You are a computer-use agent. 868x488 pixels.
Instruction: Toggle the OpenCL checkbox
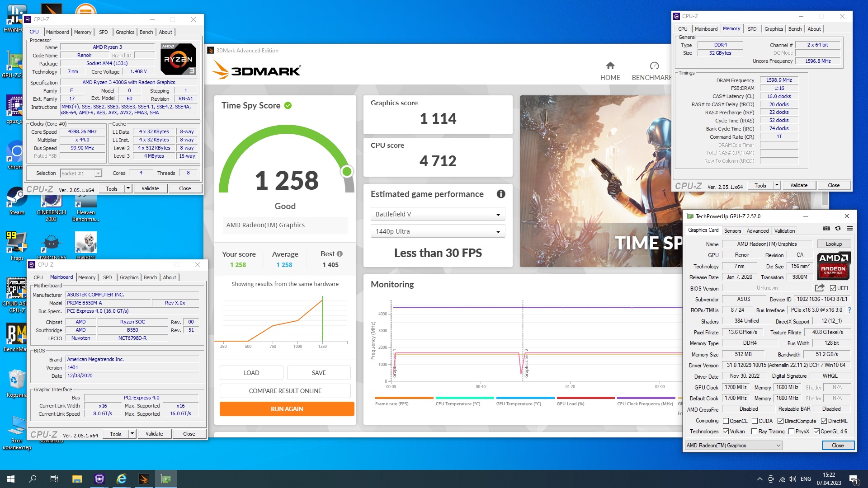point(726,421)
